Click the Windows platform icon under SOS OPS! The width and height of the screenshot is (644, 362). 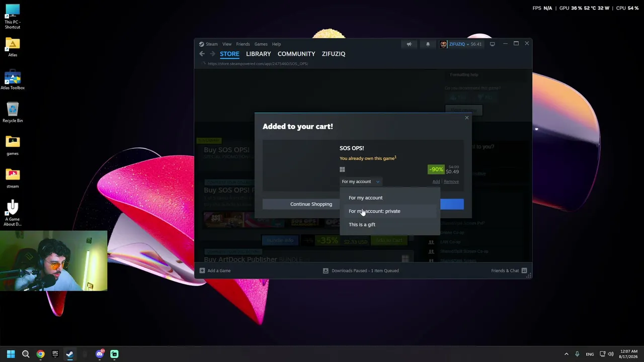[342, 169]
